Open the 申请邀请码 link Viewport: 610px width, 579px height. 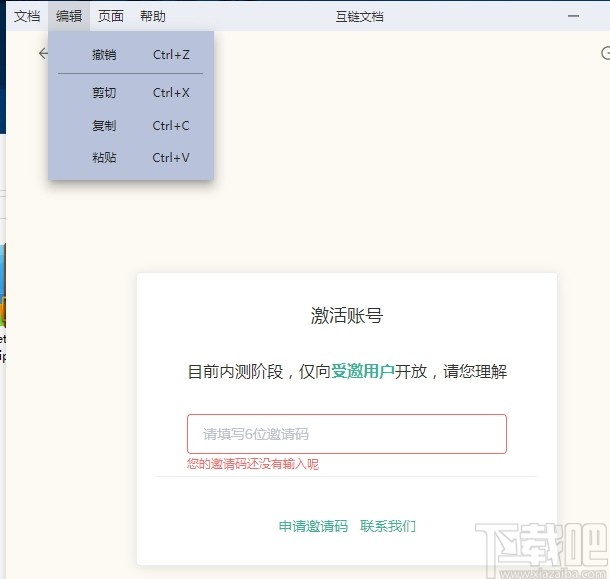coord(313,526)
